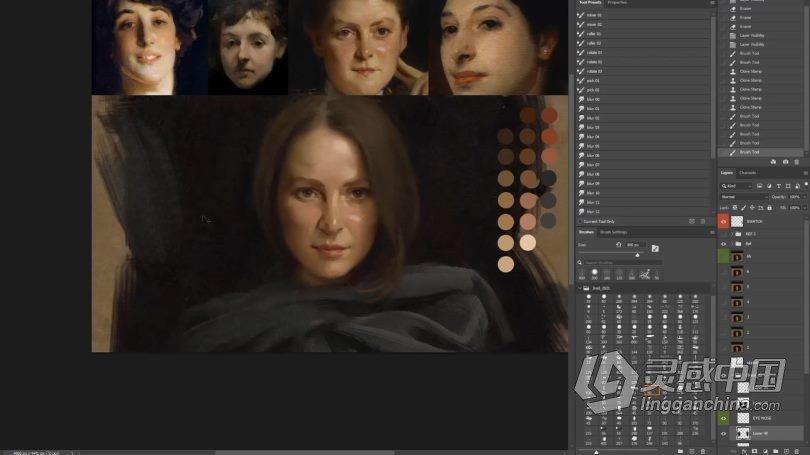Click the canvas horizontal scrollbar
810x455 pixels.
pyautogui.click(x=305, y=452)
